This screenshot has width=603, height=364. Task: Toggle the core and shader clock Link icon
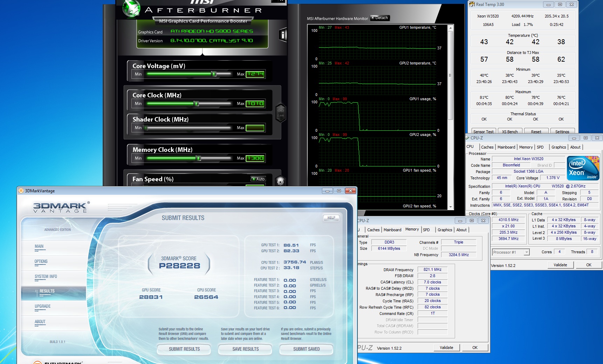[281, 113]
